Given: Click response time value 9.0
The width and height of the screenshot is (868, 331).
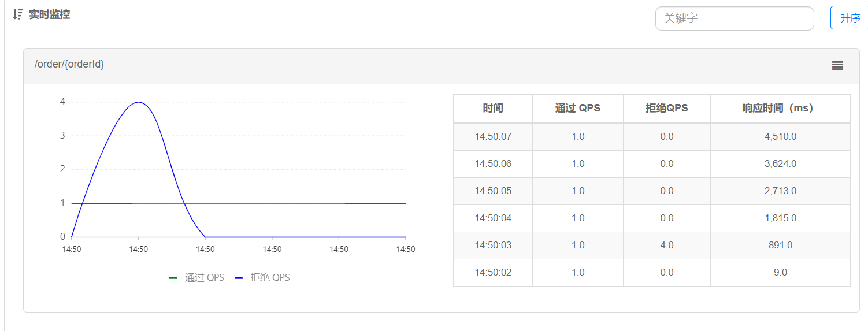Looking at the screenshot, I should (780, 273).
